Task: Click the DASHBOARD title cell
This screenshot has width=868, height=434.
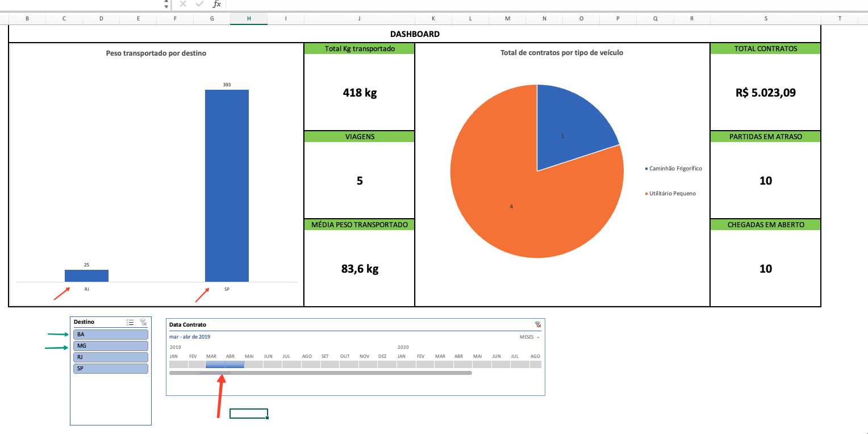Action: [x=415, y=34]
